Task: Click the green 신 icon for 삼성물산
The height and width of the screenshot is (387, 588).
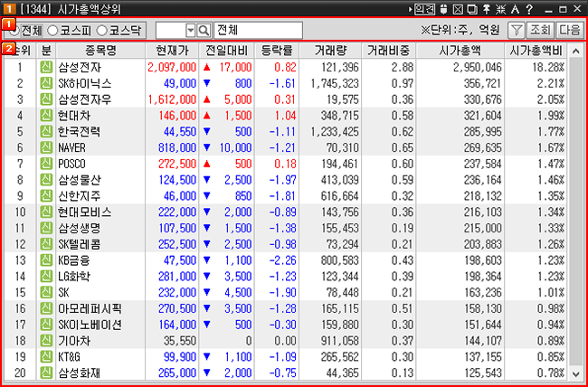Action: pyautogui.click(x=46, y=180)
